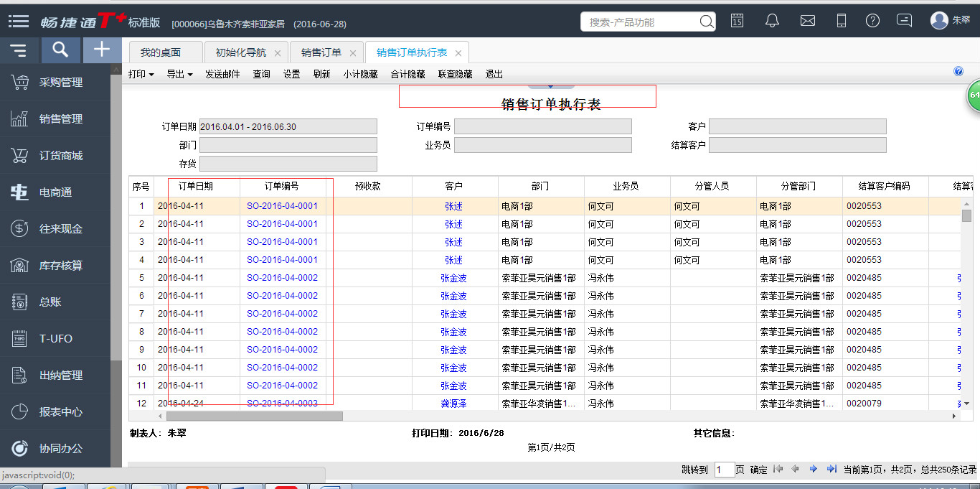The image size is (980, 489).
Task: Click the 订单日期 filter field
Action: pyautogui.click(x=288, y=126)
